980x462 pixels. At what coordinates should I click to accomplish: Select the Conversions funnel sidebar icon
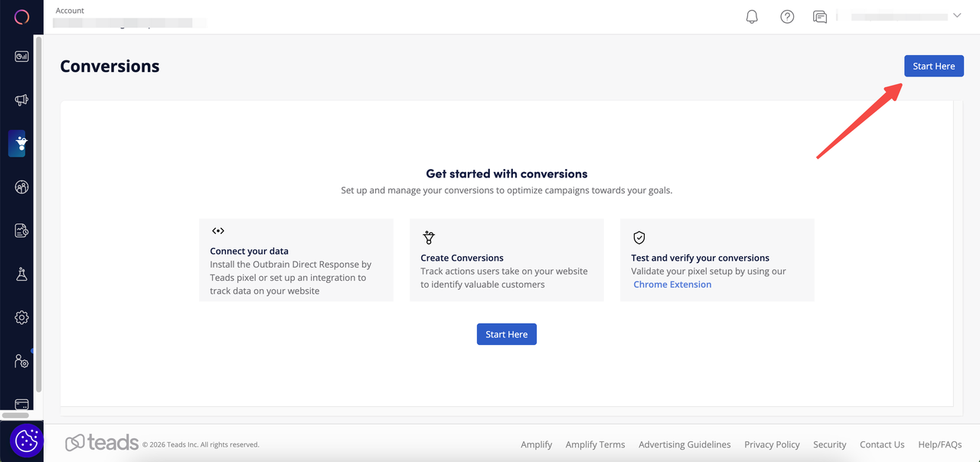[x=20, y=143]
